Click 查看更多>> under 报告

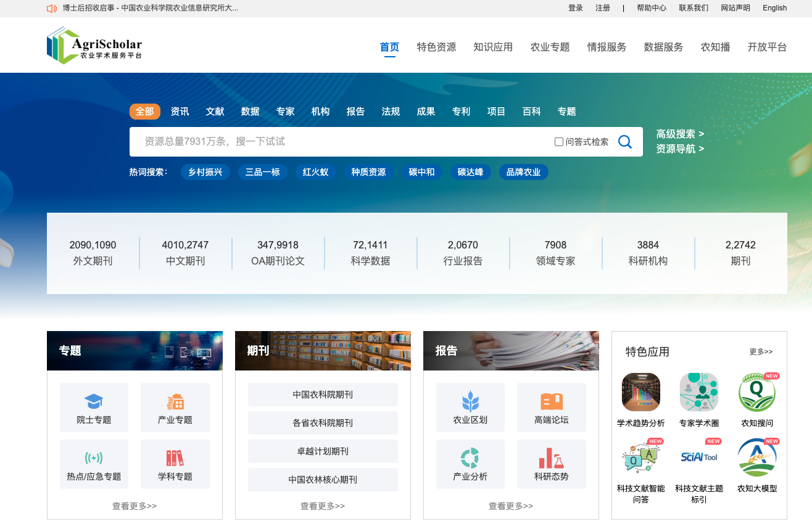coord(511,506)
